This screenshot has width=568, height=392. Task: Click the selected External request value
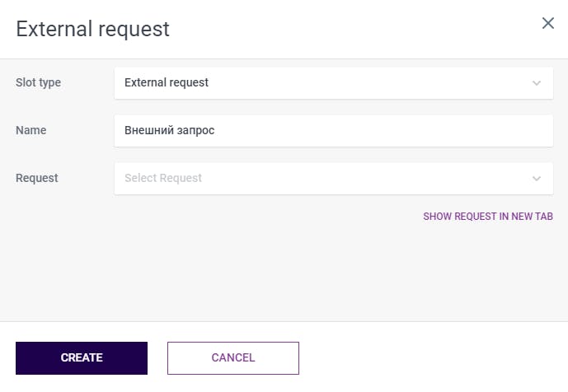(x=167, y=83)
